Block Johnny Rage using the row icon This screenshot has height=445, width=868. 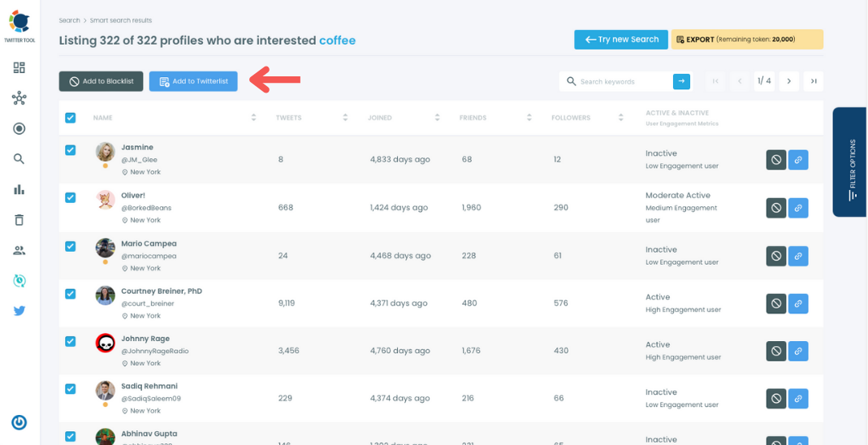coord(776,352)
